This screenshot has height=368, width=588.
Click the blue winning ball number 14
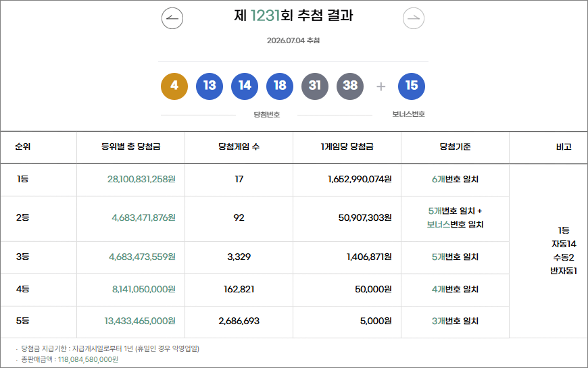(x=245, y=86)
